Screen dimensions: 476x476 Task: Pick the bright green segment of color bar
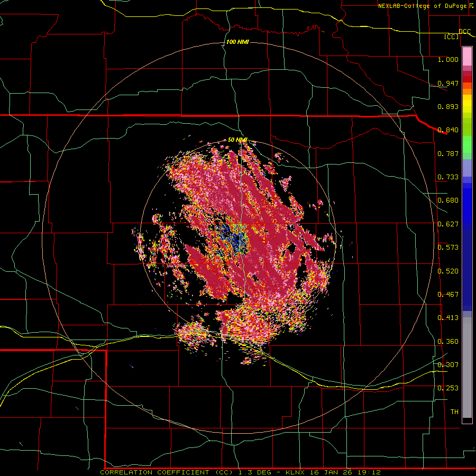(467, 144)
